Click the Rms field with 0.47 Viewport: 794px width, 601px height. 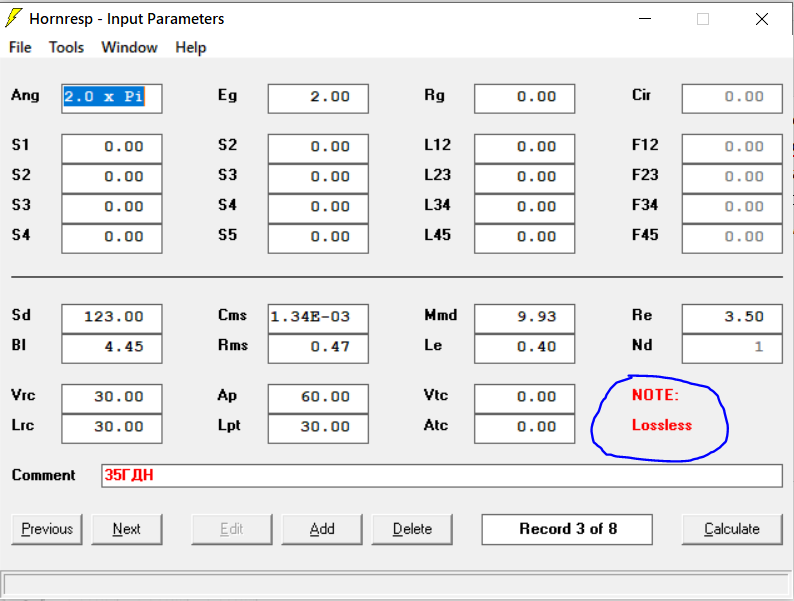click(x=318, y=348)
